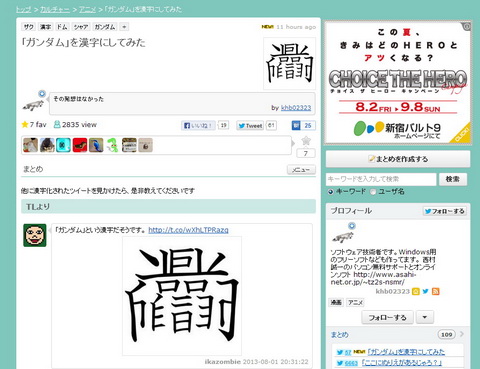The width and height of the screenshot is (480, 369).
Task: Open the red avatar in the favorites row
Action: (x=80, y=145)
